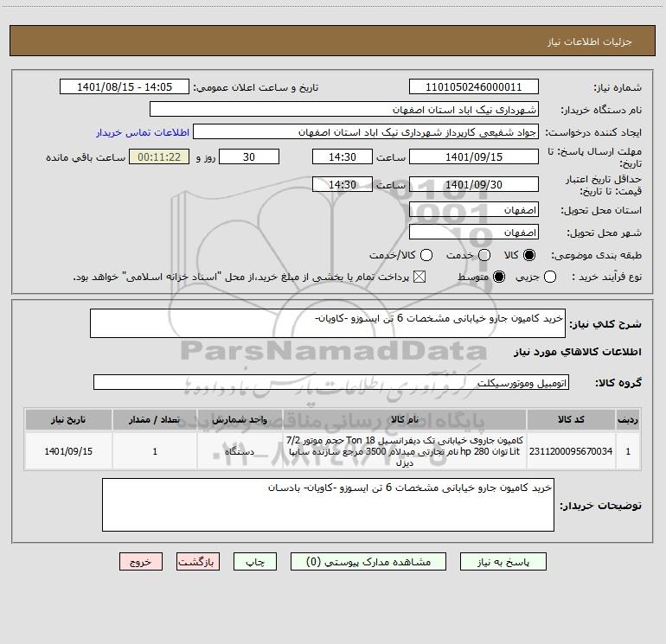The image size is (666, 644).
Task: Click the ردیف column header
Action: coord(628,419)
